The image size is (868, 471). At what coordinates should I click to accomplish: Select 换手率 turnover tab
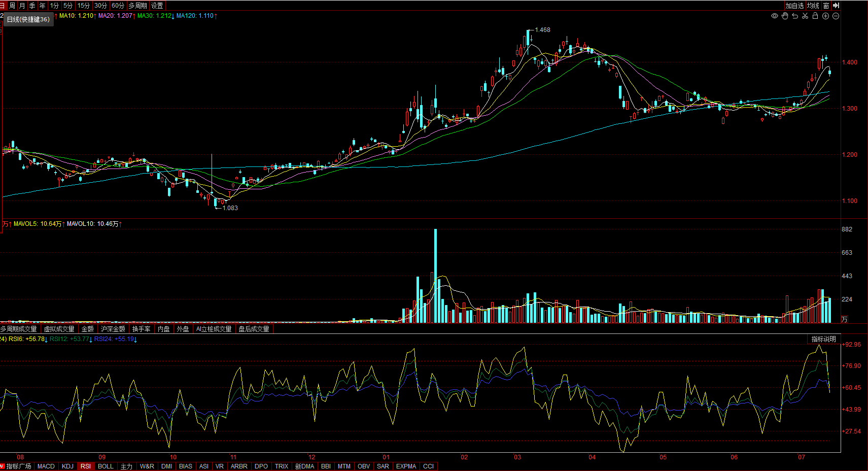tap(142, 329)
